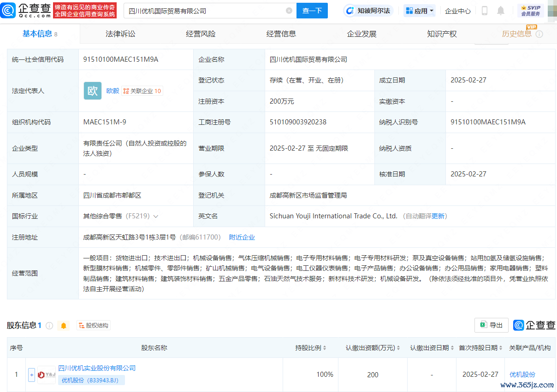Switch to 企业发展 tab

tap(361, 34)
